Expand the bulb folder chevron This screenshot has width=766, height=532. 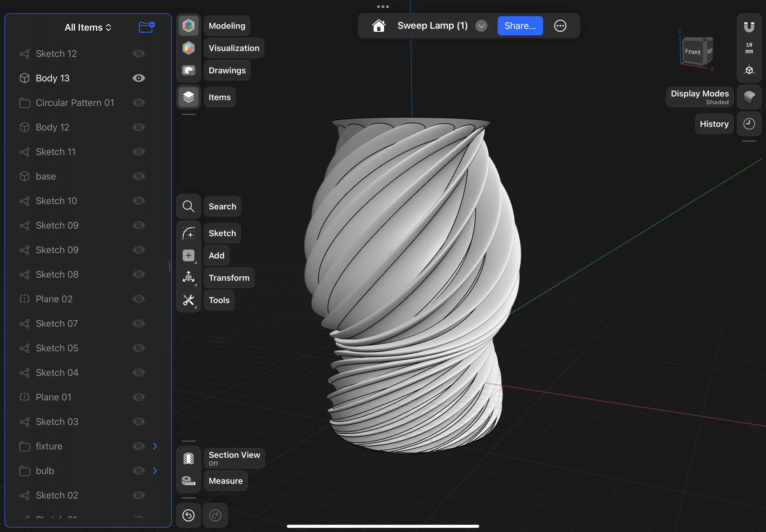155,471
